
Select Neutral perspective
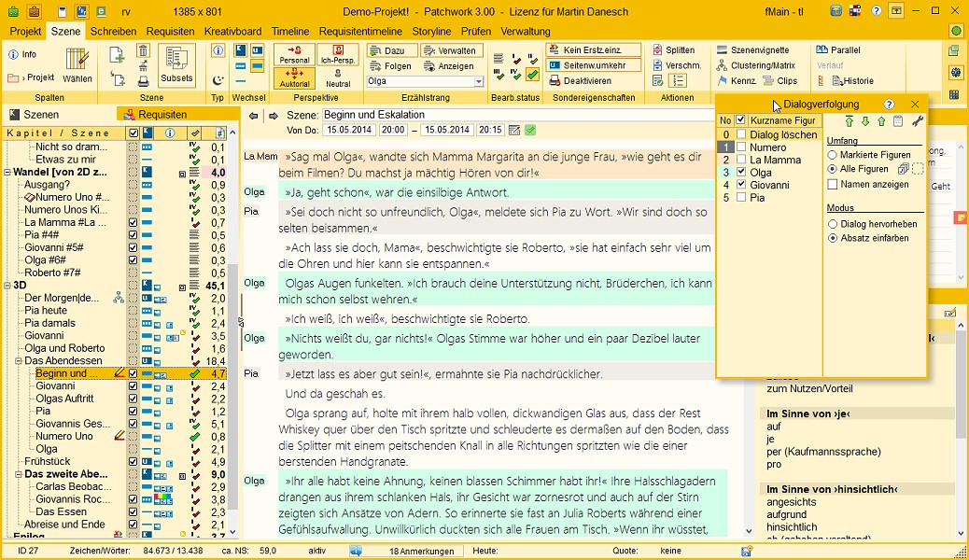(x=337, y=78)
